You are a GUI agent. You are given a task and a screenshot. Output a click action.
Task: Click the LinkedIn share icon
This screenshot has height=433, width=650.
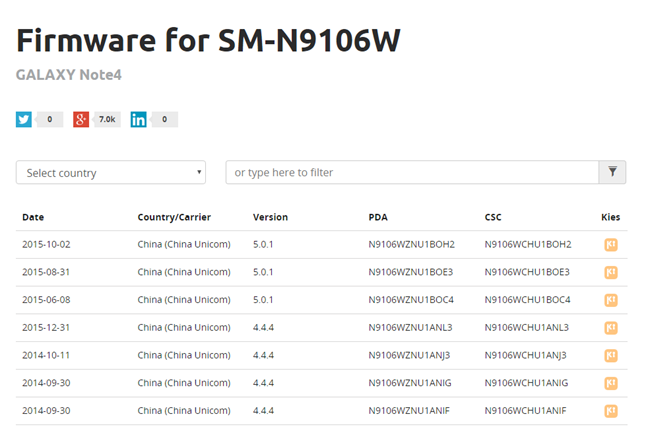click(x=138, y=120)
